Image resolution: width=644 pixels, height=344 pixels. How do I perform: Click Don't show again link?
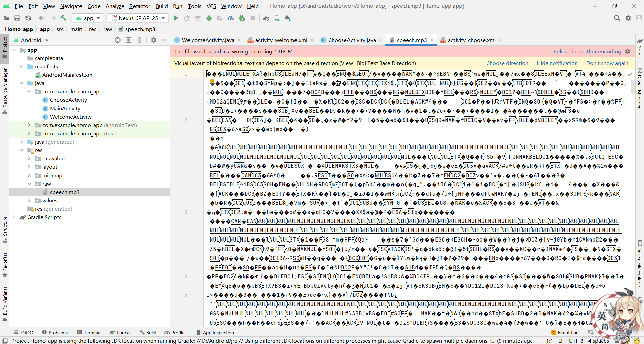pyautogui.click(x=607, y=63)
